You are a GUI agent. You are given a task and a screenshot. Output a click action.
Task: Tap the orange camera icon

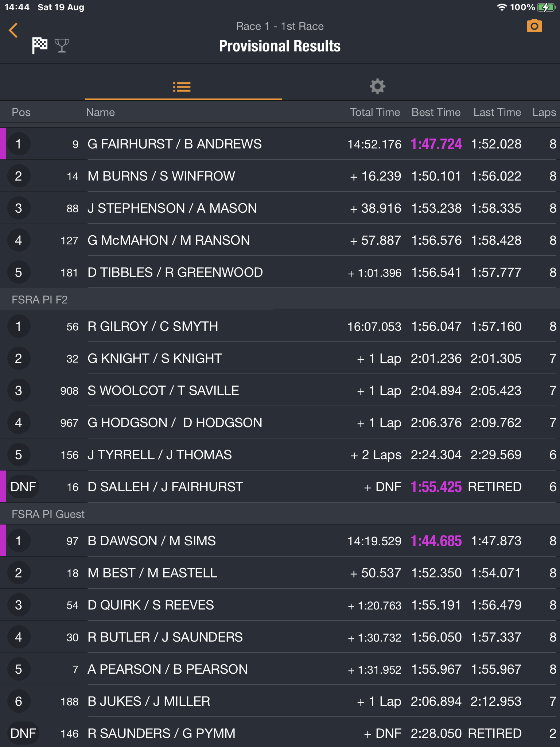534,26
